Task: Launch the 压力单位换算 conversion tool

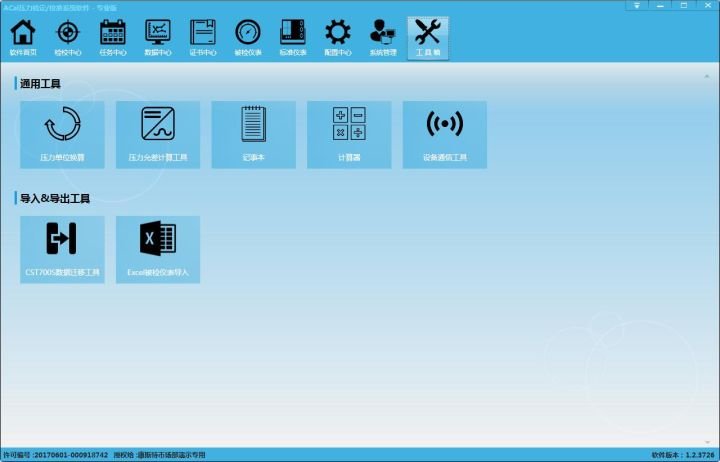Action: click(62, 135)
